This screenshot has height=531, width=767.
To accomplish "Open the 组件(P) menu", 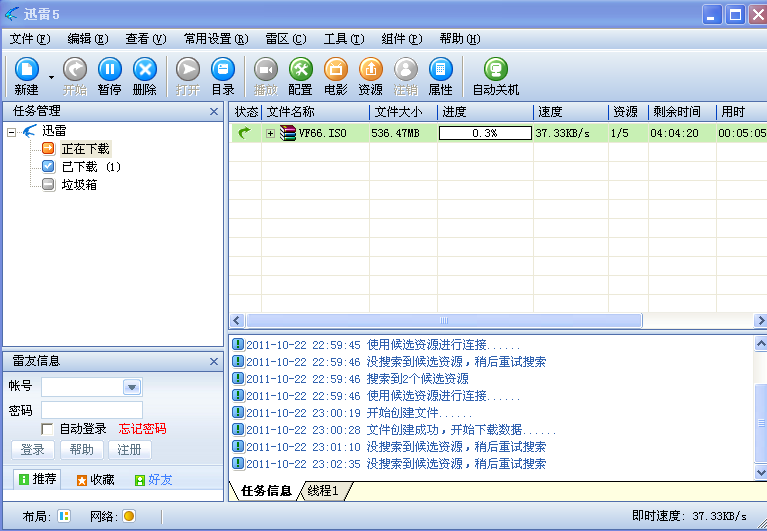I will coord(402,39).
